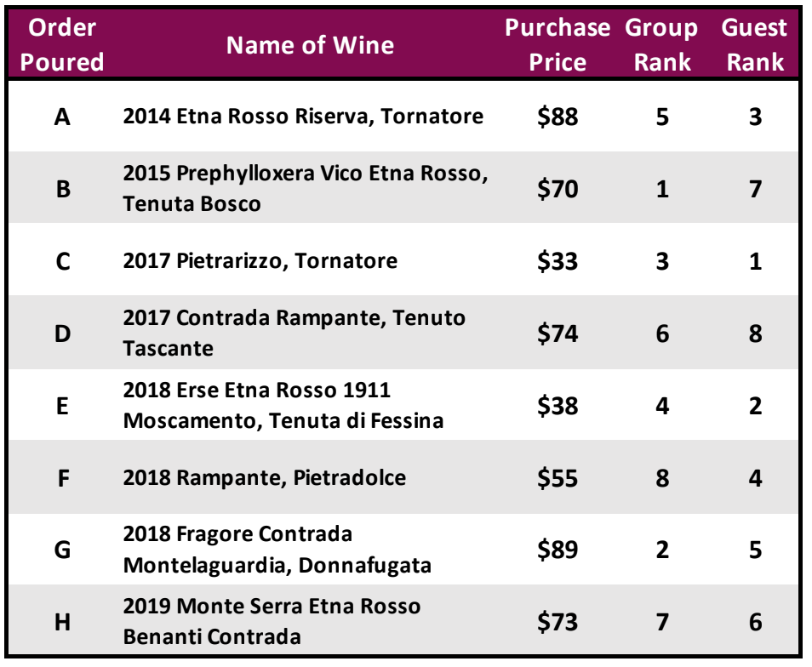This screenshot has width=812, height=667.
Task: Select the order letter D cell
Action: click(x=63, y=333)
